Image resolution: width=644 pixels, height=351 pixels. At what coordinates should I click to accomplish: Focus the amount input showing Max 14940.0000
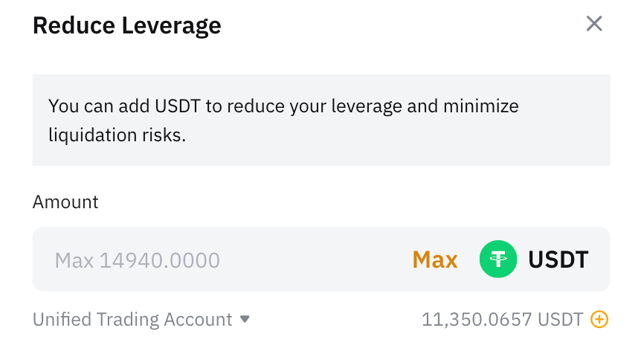click(x=223, y=260)
